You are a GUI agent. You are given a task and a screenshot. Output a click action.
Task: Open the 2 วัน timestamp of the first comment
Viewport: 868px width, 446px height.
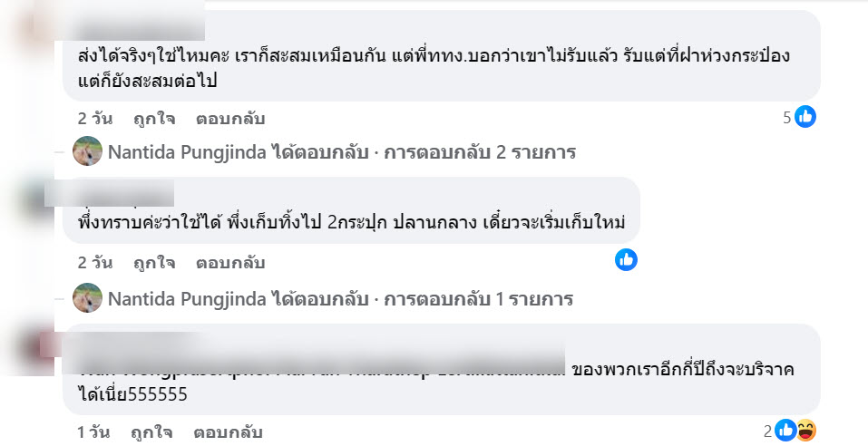click(x=94, y=119)
